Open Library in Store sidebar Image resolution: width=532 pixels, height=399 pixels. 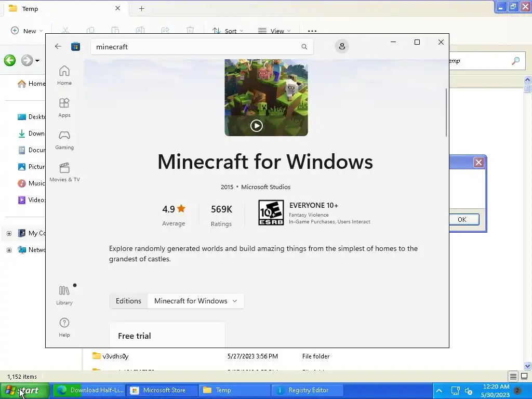coord(64,295)
